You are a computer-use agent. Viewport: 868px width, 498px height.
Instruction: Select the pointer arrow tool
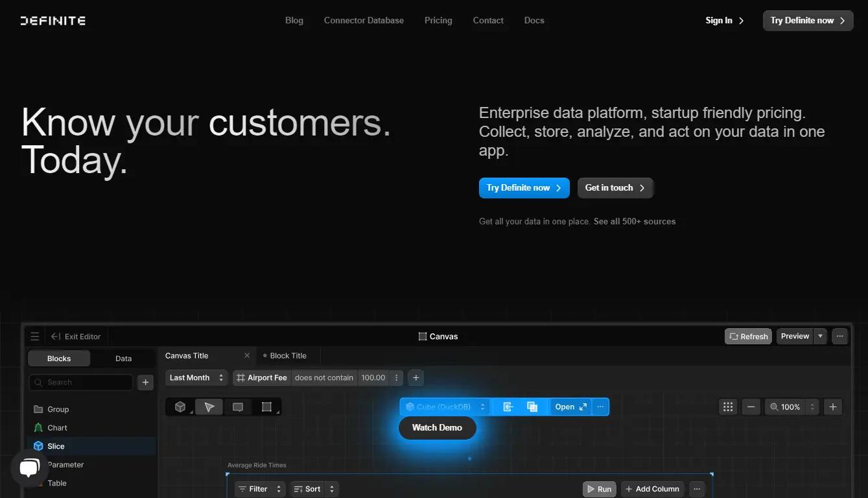(x=209, y=407)
